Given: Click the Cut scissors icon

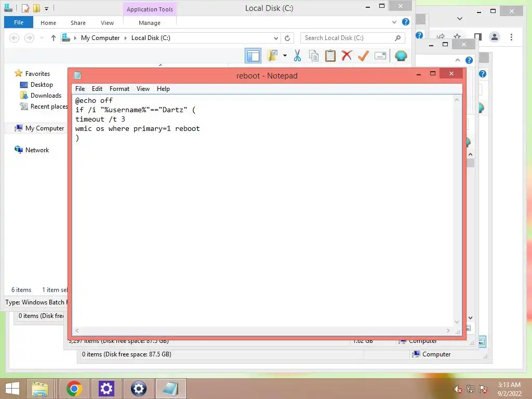Looking at the screenshot, I should pos(298,56).
